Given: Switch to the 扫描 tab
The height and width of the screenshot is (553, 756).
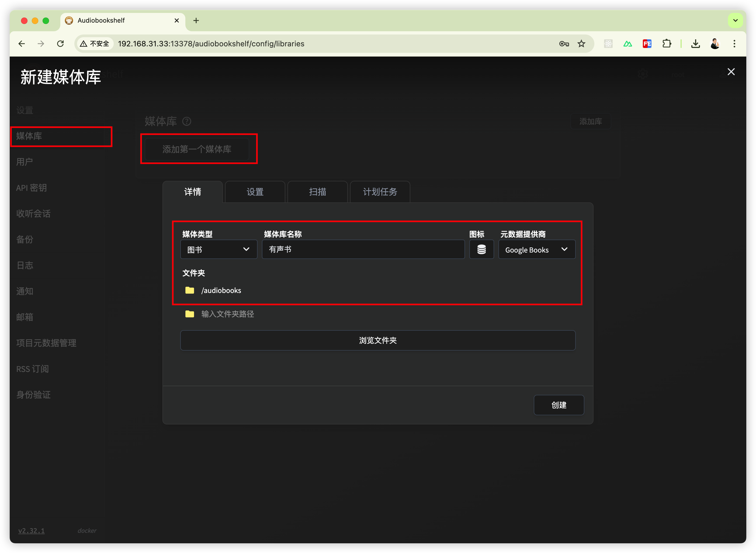Looking at the screenshot, I should (317, 192).
